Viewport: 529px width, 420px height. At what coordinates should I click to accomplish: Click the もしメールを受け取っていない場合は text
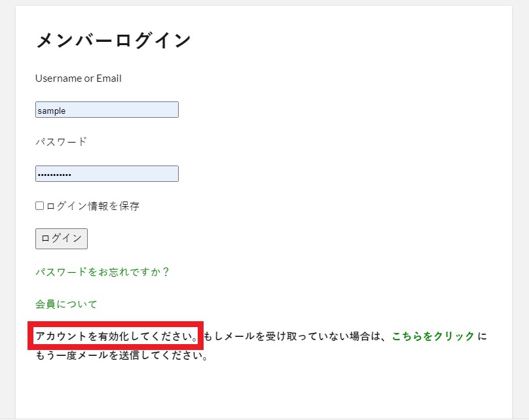[295, 336]
